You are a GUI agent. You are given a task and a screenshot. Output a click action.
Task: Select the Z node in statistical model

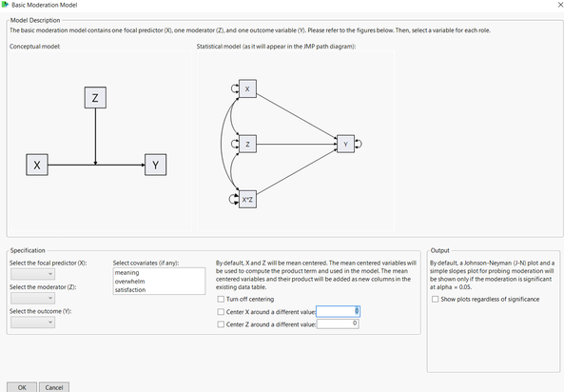click(x=247, y=144)
